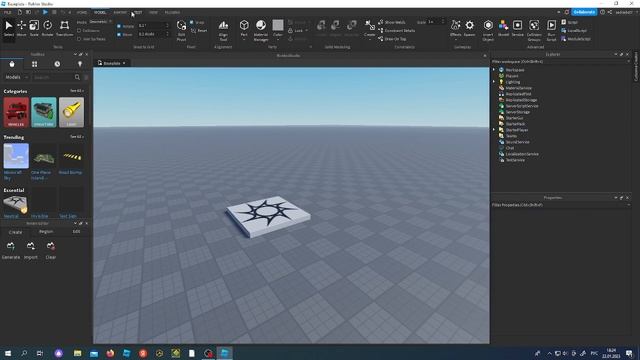
Task: Toggle the Move snap checkbox
Action: (x=119, y=35)
